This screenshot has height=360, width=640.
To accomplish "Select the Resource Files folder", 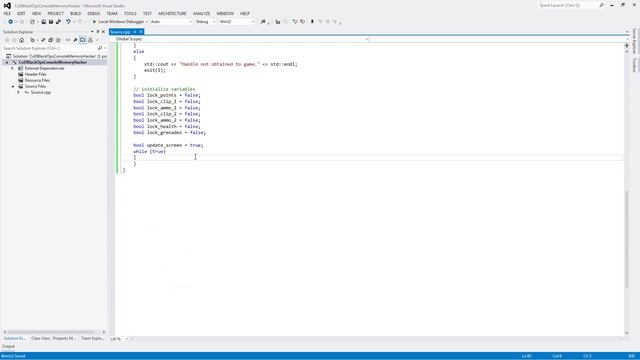I will pos(37,80).
